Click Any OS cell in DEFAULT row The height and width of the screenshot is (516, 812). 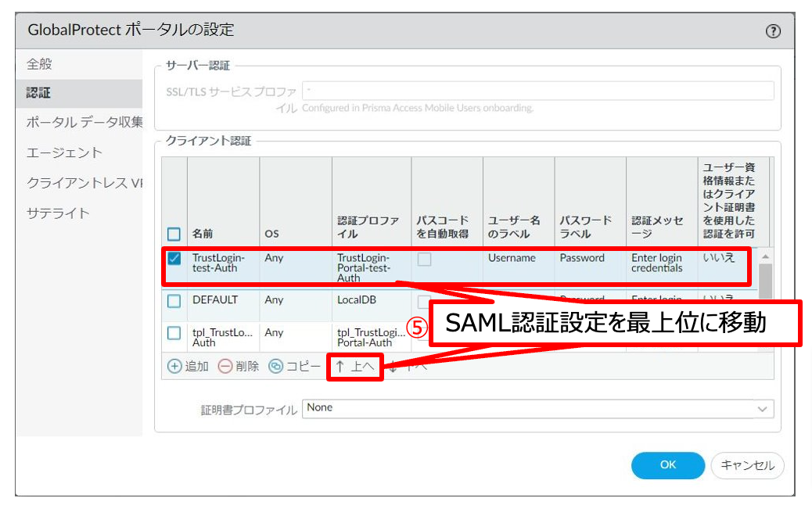[x=274, y=299]
